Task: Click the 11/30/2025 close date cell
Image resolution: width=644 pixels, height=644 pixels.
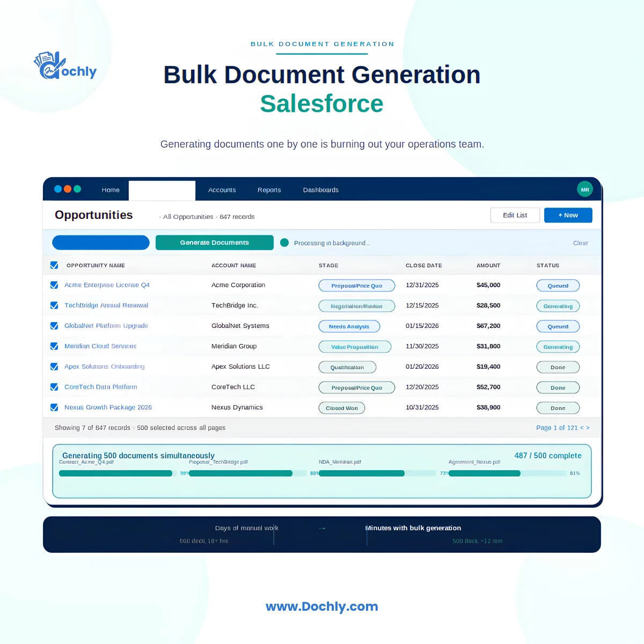Action: (x=422, y=346)
